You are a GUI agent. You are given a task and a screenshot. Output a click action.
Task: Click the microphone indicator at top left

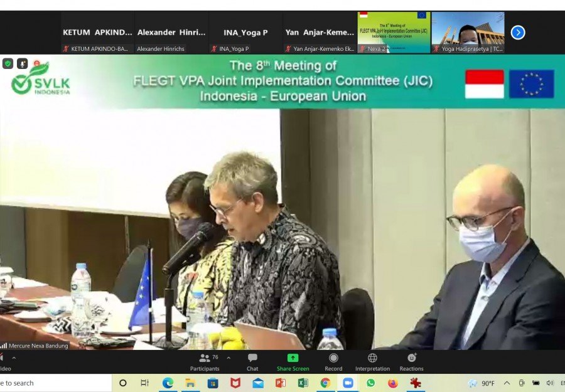tap(23, 64)
